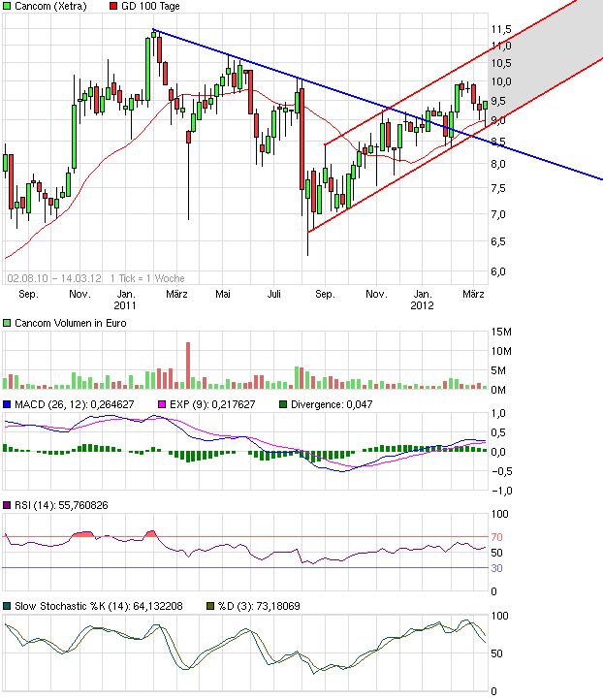603x700 pixels.
Task: Click the teal Slow Stochastic %K legend swatch
Action: tap(7, 606)
